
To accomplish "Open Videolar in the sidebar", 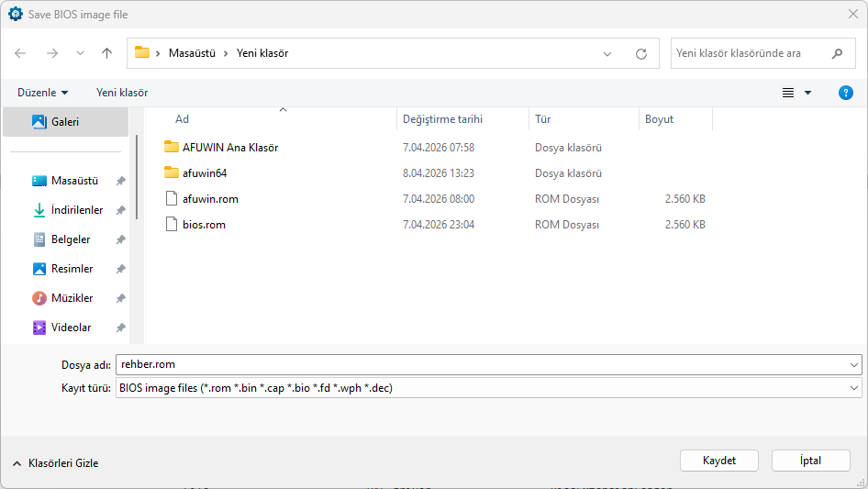I will pos(71,328).
